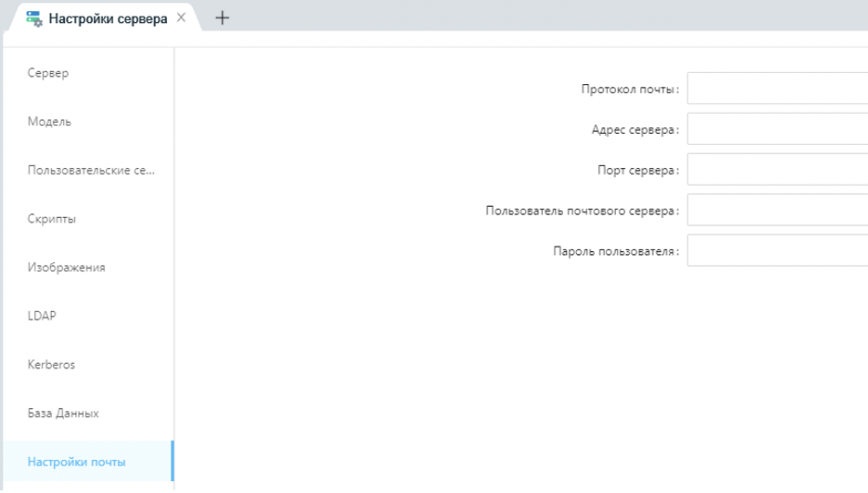Switch to the Настройки сервера tab

coord(108,18)
